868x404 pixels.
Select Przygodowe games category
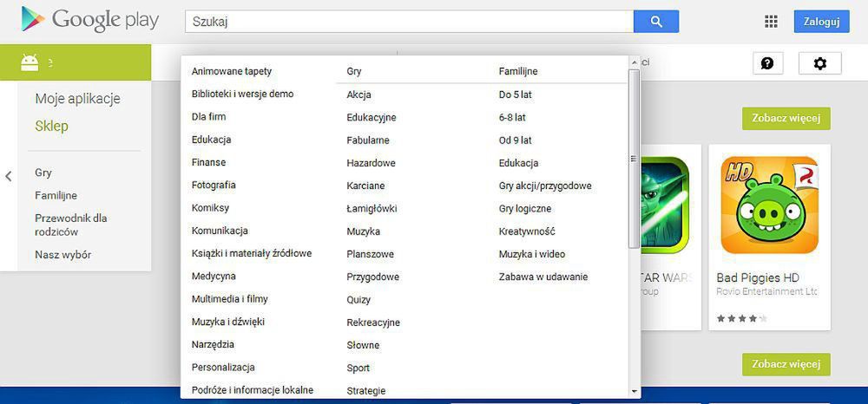[x=373, y=277]
